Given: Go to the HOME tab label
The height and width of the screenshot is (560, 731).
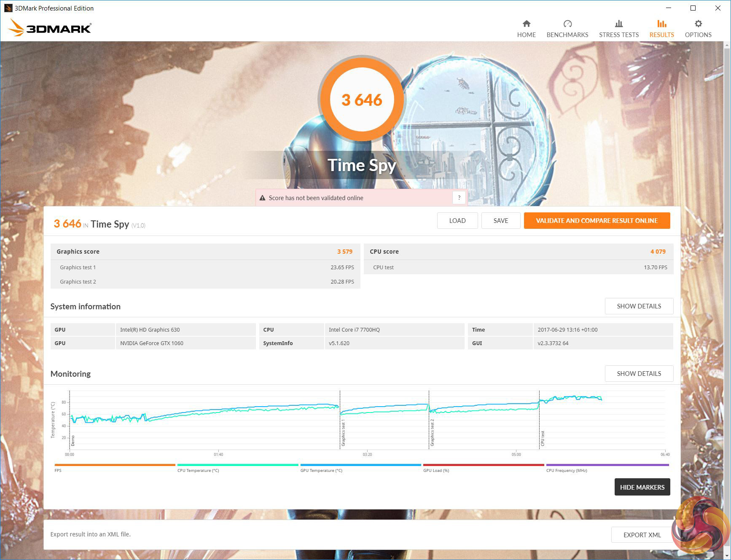Looking at the screenshot, I should tap(527, 35).
